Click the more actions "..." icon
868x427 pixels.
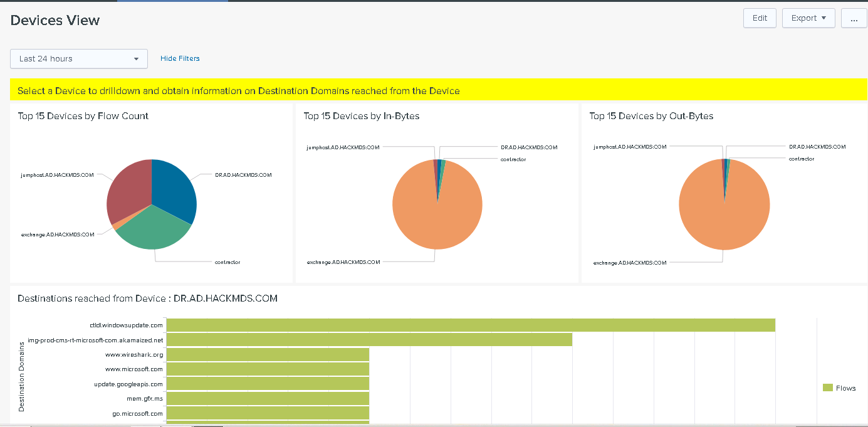point(854,18)
